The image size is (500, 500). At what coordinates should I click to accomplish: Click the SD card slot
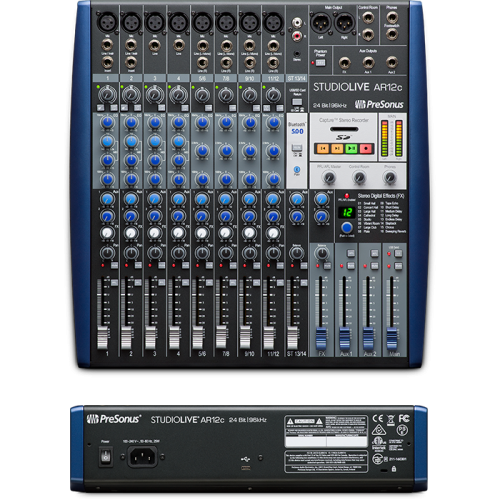tap(343, 129)
